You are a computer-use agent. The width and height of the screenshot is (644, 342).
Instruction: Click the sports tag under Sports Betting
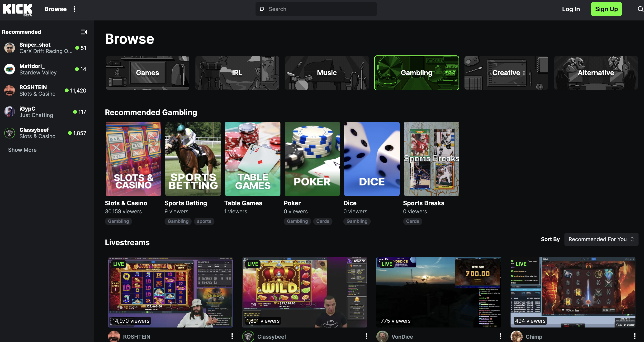(x=204, y=221)
